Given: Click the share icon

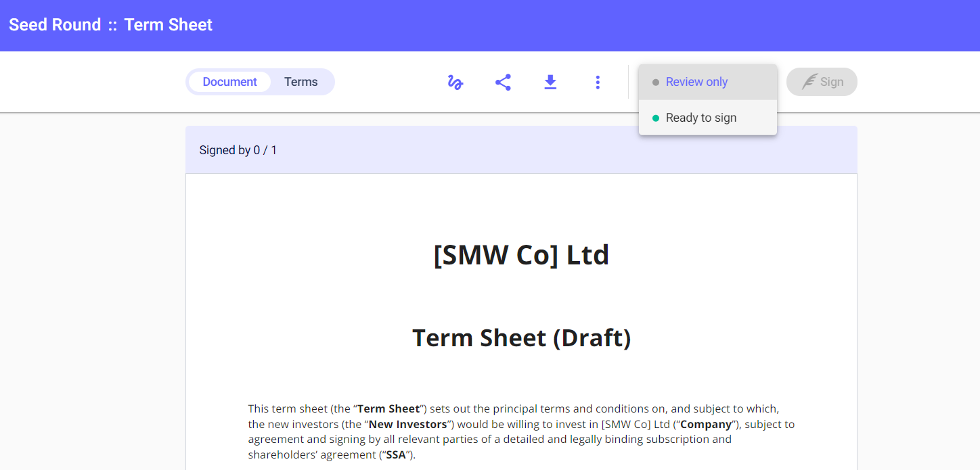Looking at the screenshot, I should coord(503,83).
